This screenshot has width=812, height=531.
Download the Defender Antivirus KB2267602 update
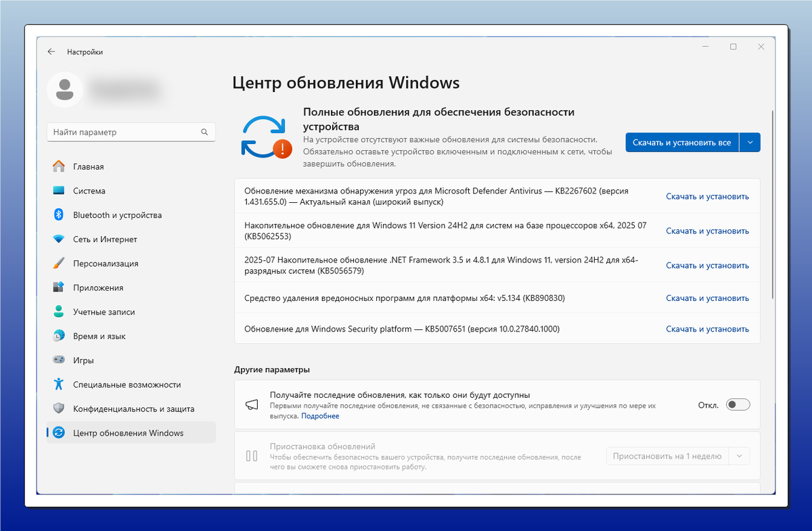[x=707, y=196]
